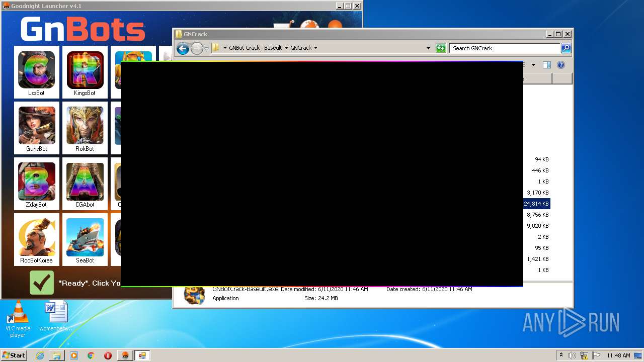
Task: Open Google Chrome from the taskbar
Action: (91, 355)
